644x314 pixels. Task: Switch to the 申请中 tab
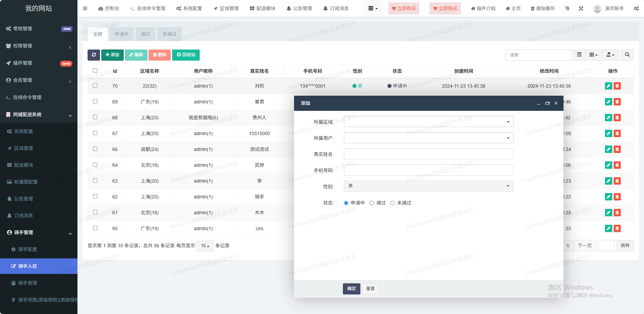121,34
